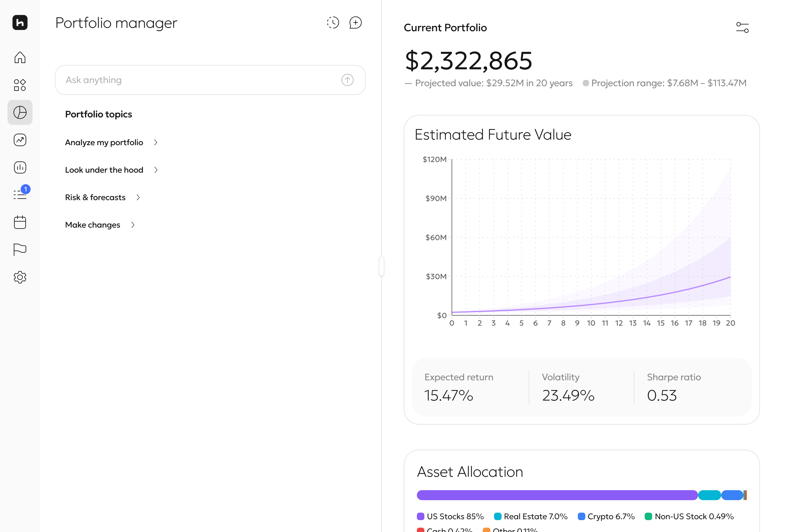The width and height of the screenshot is (800, 532).
Task: Click the Ask anything input field
Action: [200, 80]
